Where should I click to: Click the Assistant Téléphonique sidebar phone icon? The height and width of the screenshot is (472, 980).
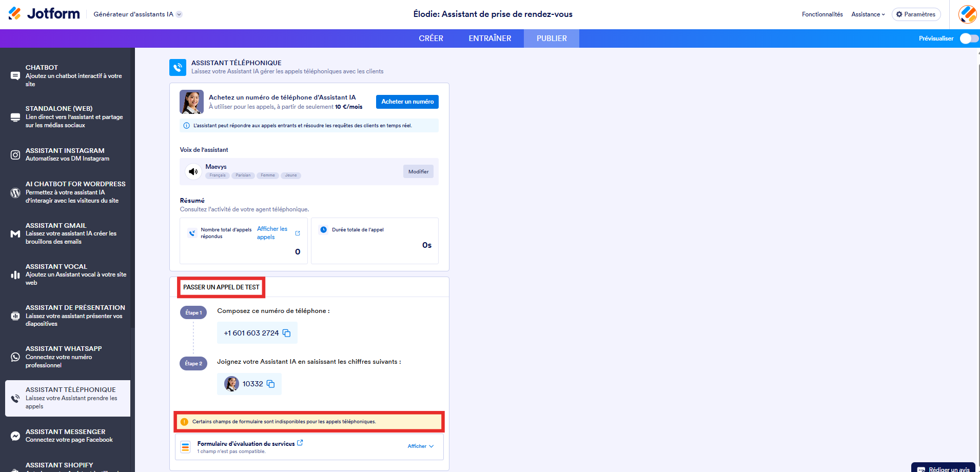(x=15, y=399)
